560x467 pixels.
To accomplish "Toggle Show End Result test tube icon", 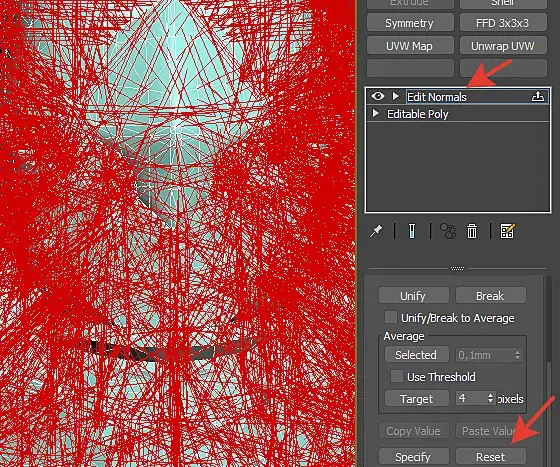I will point(412,231).
